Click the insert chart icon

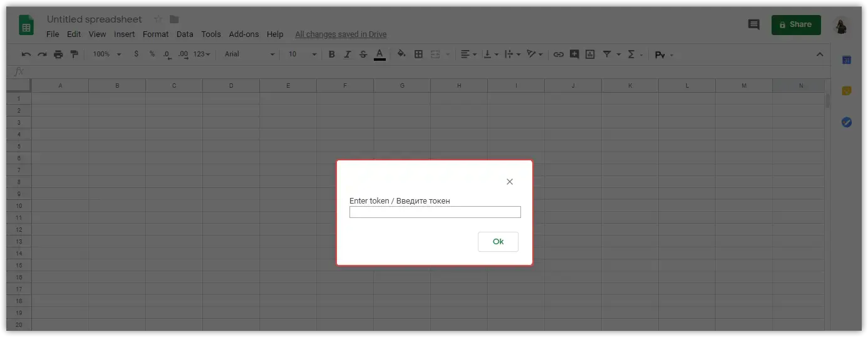[x=590, y=54]
